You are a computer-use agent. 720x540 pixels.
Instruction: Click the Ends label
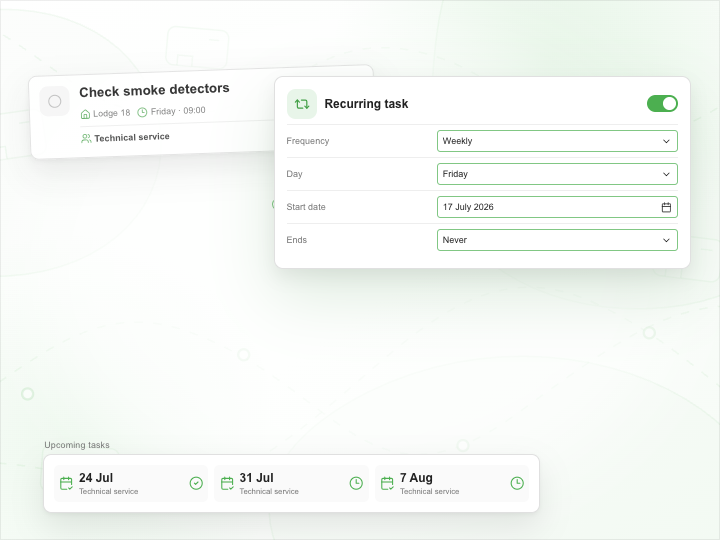point(296,240)
